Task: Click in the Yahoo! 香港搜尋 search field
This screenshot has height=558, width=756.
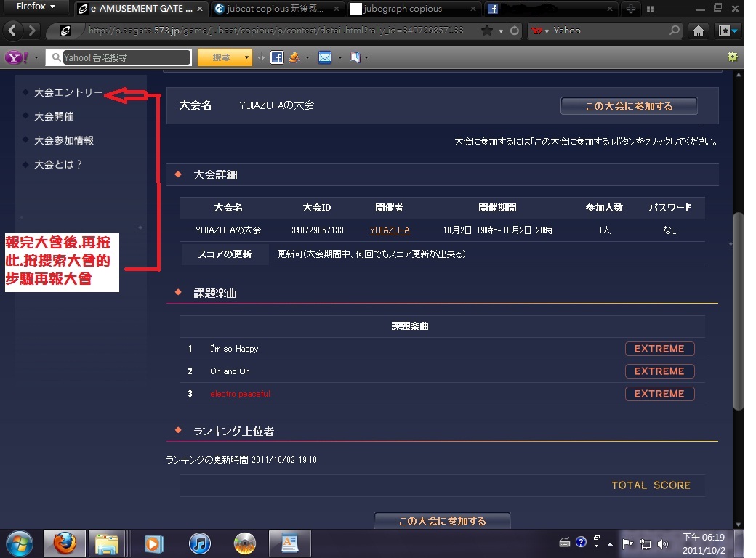Action: [124, 57]
